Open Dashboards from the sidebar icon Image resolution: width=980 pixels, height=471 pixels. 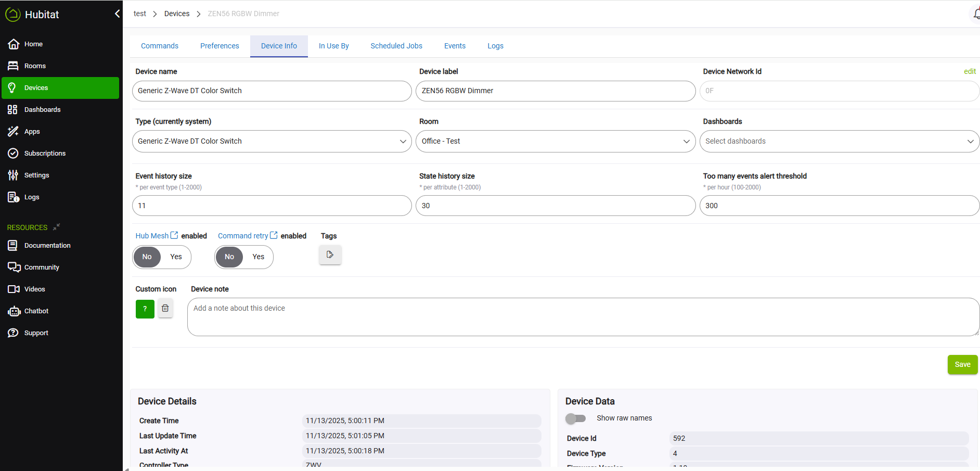tap(13, 110)
